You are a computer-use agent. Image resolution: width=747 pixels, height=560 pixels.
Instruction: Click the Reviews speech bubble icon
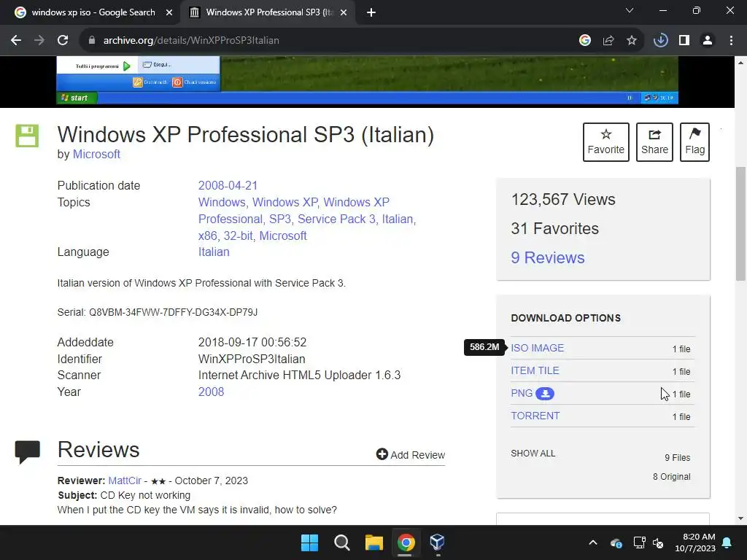[27, 452]
